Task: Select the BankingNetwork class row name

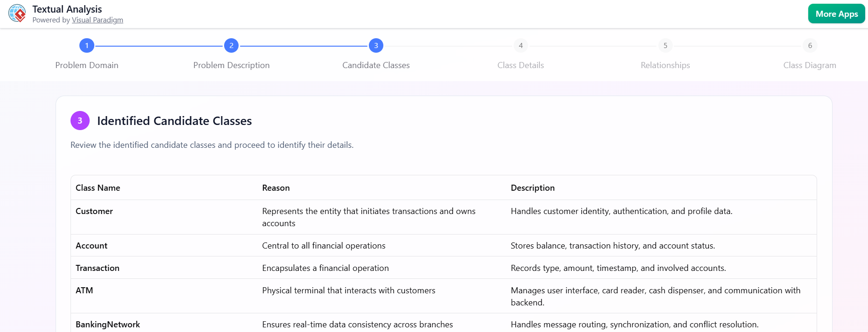Action: 108,325
